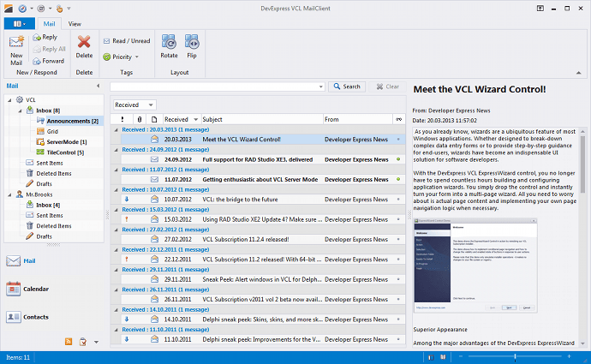The width and height of the screenshot is (591, 364).
Task: Collapse the Received 20.03.2013 group
Action: tap(116, 129)
